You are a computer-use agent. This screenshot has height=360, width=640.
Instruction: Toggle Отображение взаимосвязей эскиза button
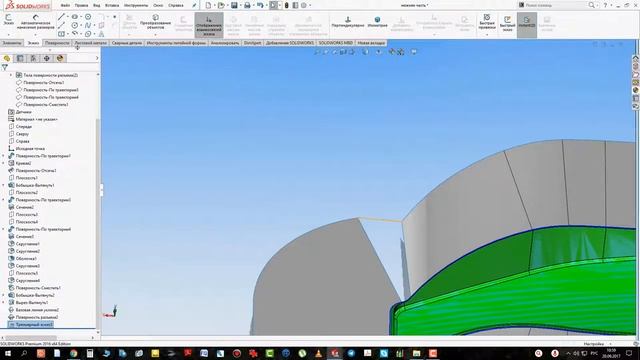[209, 25]
